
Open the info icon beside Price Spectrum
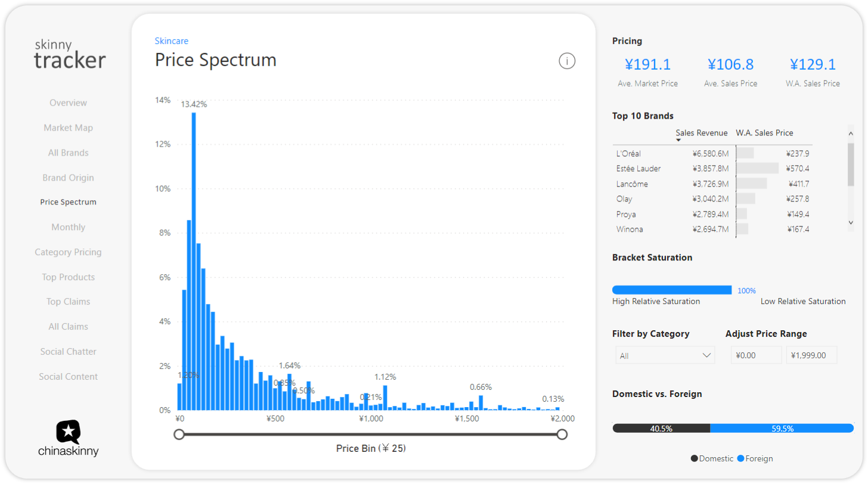click(567, 61)
